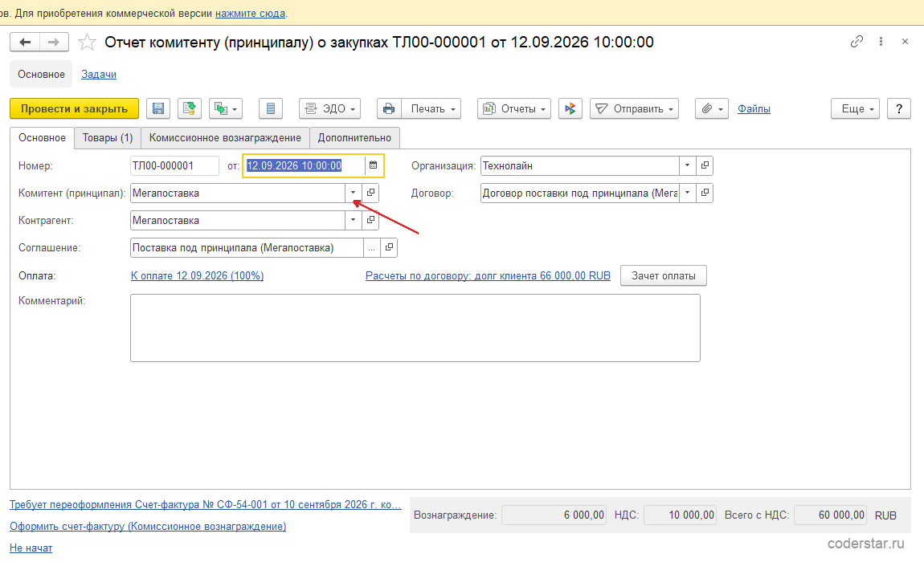
Task: Open the Комитент (принципал) record icon
Action: pos(370,193)
